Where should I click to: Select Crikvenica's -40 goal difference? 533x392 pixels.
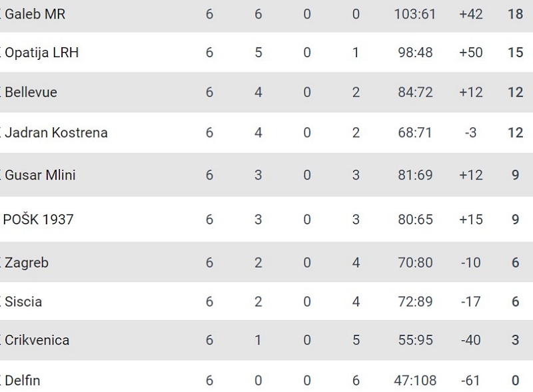(471, 340)
